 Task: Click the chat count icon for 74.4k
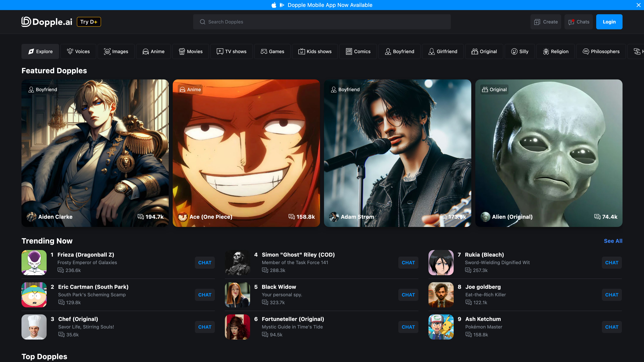tap(597, 217)
